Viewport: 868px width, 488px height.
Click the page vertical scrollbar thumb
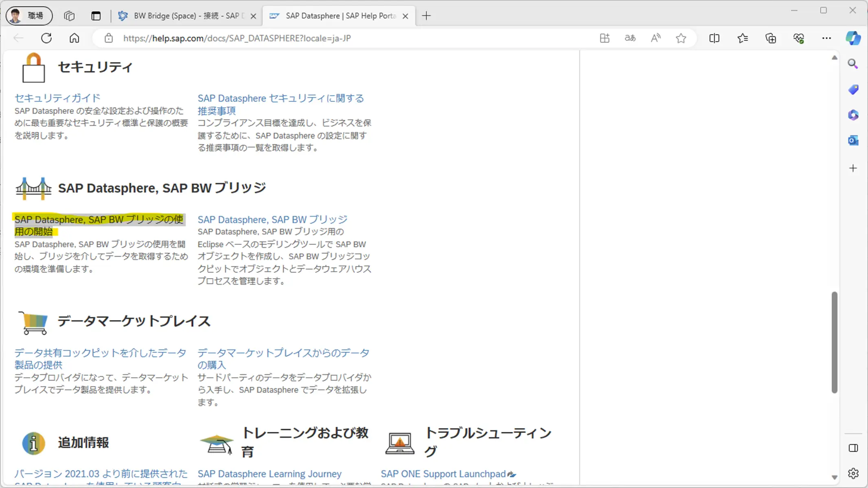tap(834, 342)
